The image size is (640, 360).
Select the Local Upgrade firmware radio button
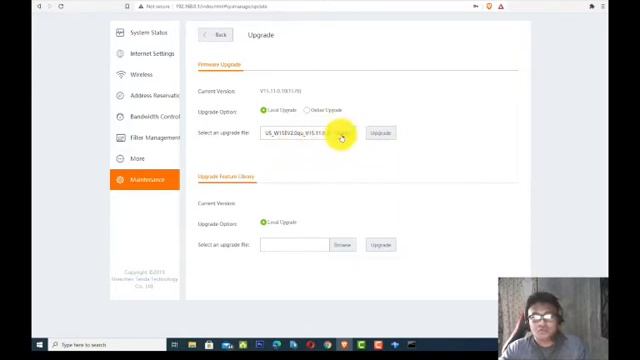(x=263, y=110)
